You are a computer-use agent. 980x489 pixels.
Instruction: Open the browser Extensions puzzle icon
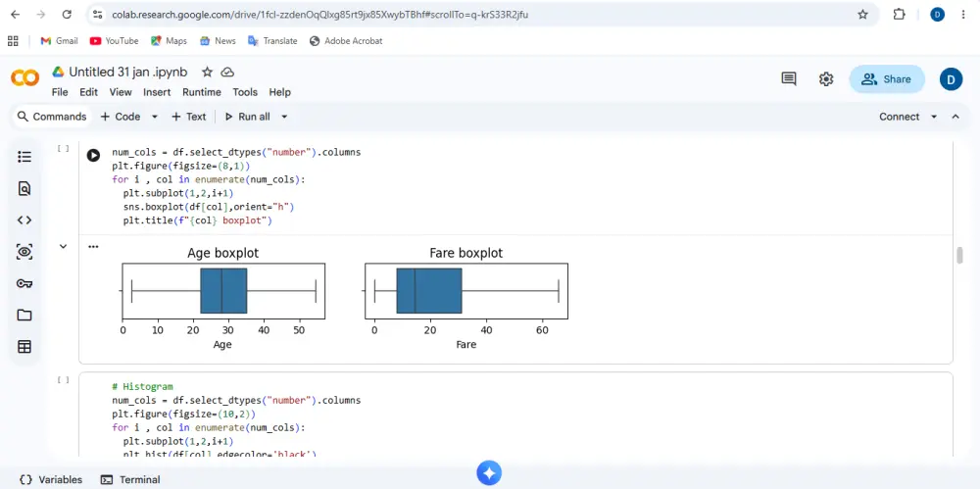[900, 15]
